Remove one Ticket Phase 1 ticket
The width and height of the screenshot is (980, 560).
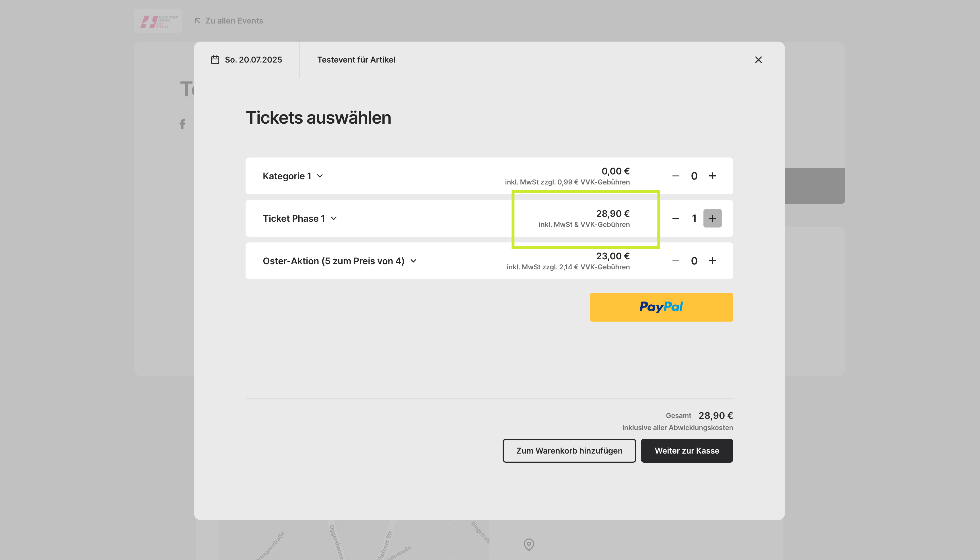[676, 218]
